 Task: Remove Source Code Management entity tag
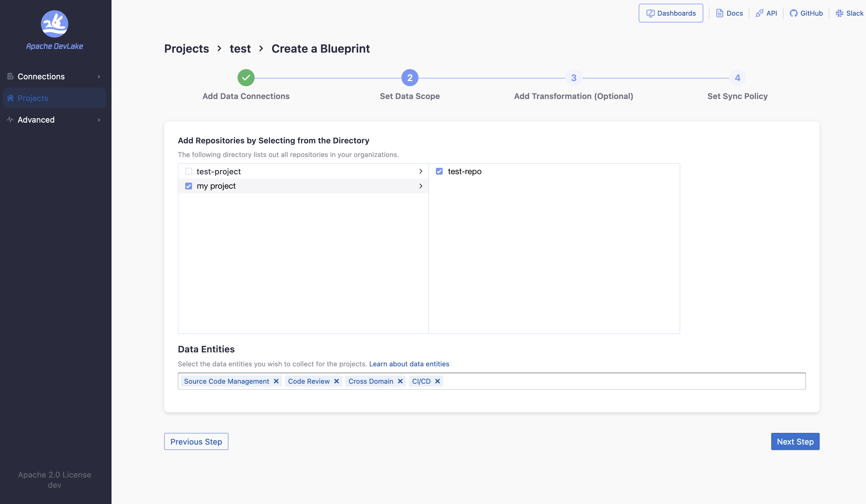[x=275, y=381]
